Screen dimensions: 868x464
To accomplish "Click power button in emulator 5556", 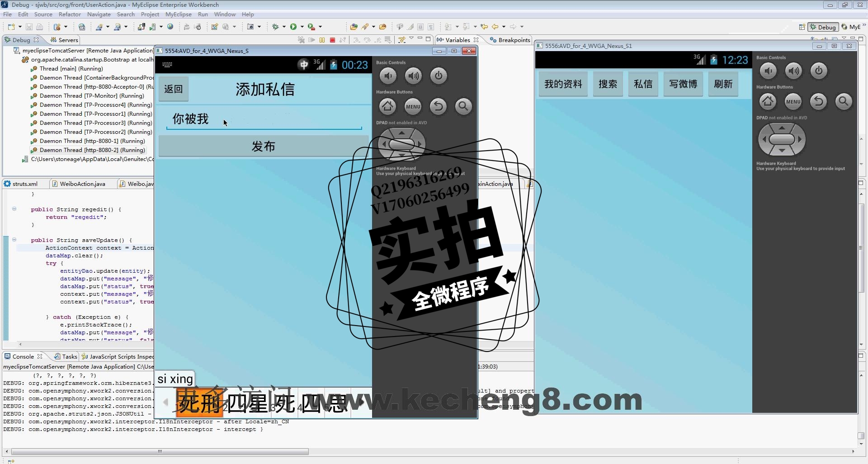I will 819,71.
